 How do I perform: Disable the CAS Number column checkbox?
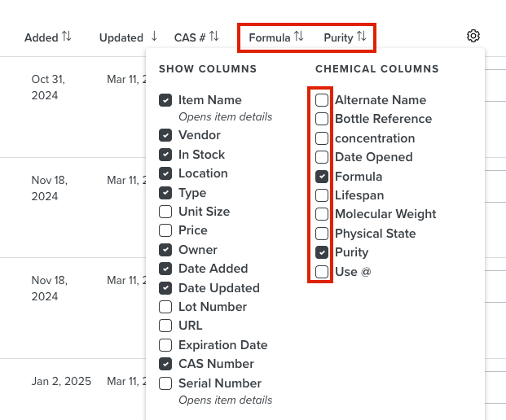pyautogui.click(x=165, y=364)
